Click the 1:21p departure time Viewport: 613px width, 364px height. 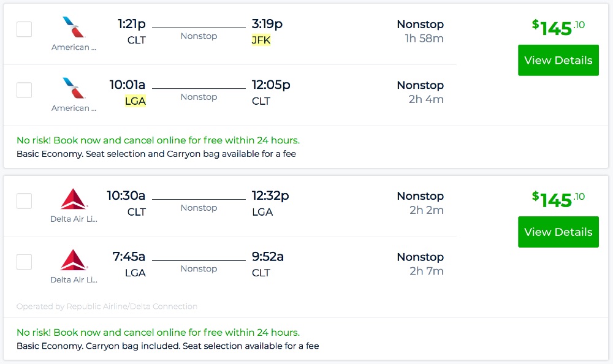click(132, 25)
